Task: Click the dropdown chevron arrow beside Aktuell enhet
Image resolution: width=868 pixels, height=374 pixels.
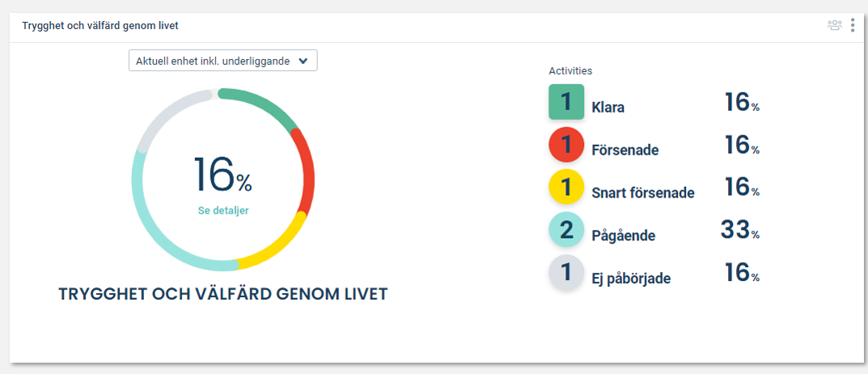Action: 303,62
